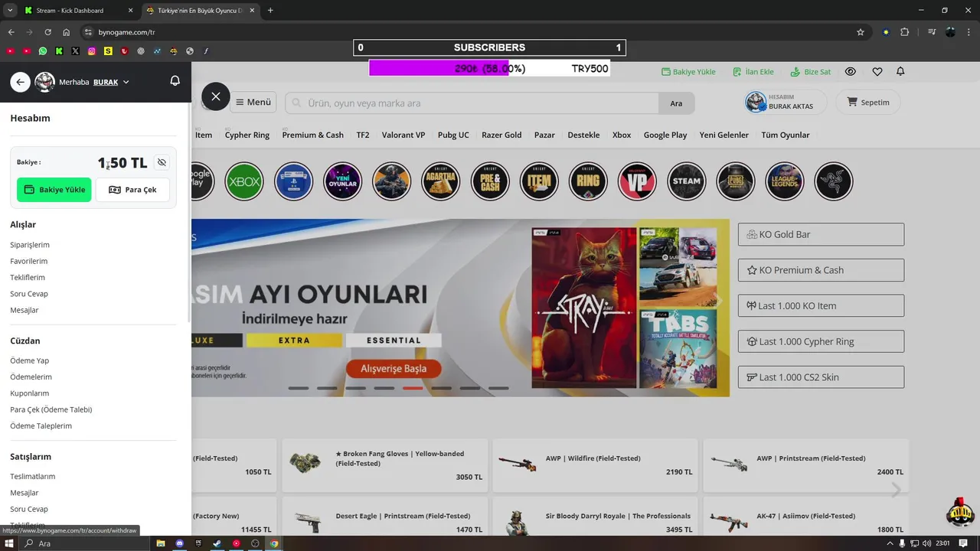The image size is (980, 551).
Task: Open Siparişlerim in the sidebar
Action: coord(30,245)
